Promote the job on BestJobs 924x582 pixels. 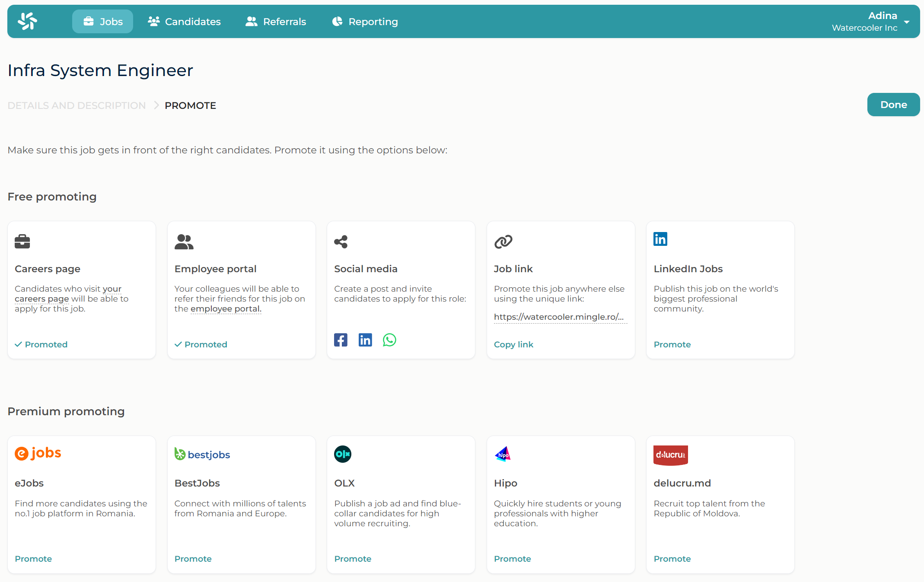pos(193,559)
